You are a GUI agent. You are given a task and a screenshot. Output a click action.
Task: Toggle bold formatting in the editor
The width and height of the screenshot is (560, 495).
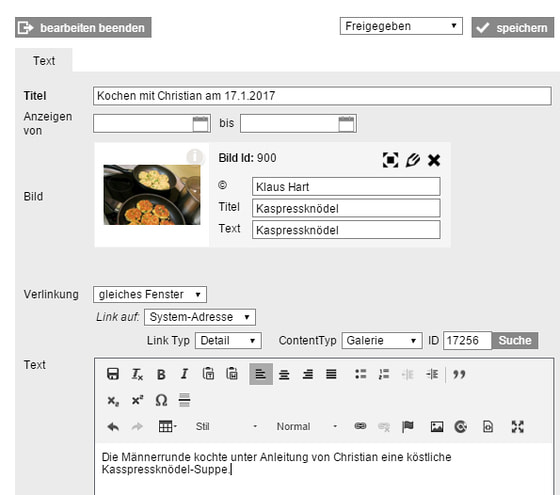tap(161, 374)
